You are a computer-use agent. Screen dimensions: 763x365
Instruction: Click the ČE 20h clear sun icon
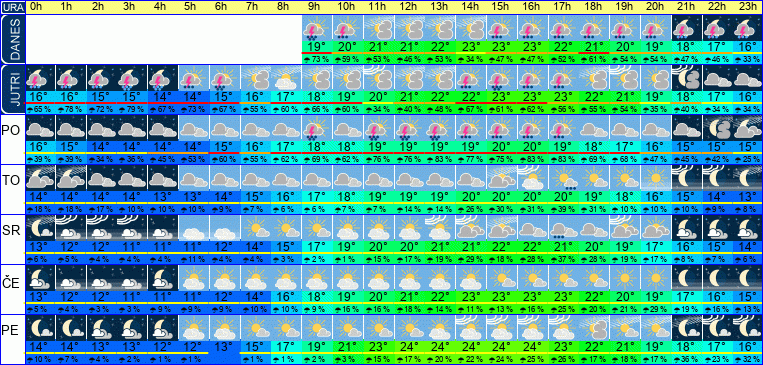click(655, 278)
